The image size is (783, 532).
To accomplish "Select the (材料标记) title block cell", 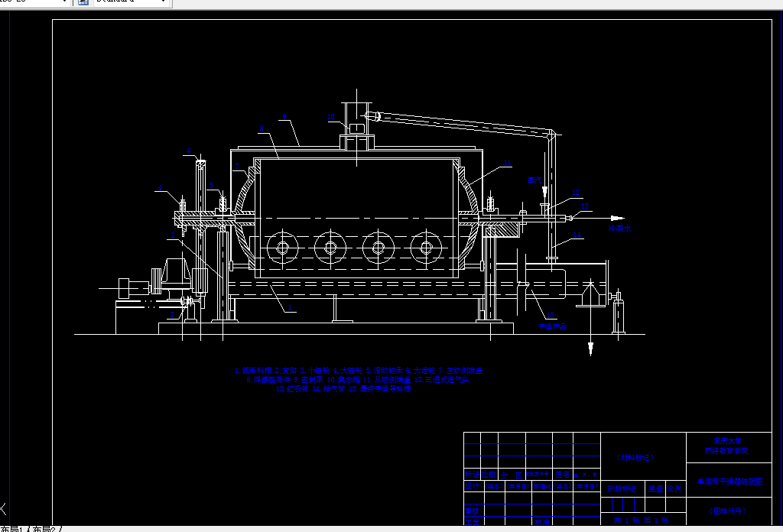I will [635, 458].
